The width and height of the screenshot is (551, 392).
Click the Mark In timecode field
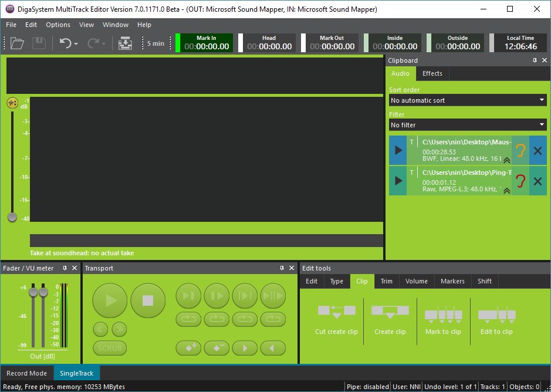pyautogui.click(x=207, y=43)
